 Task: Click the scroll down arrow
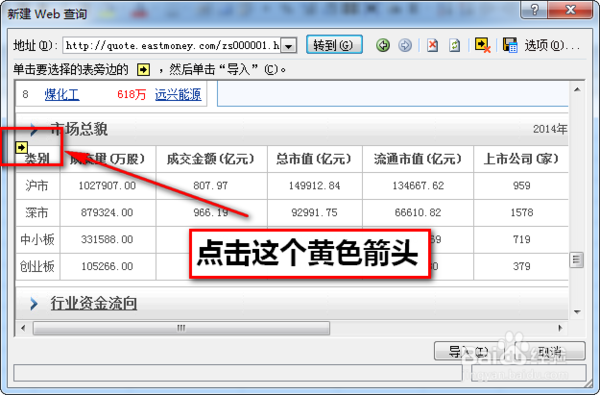pos(577,312)
